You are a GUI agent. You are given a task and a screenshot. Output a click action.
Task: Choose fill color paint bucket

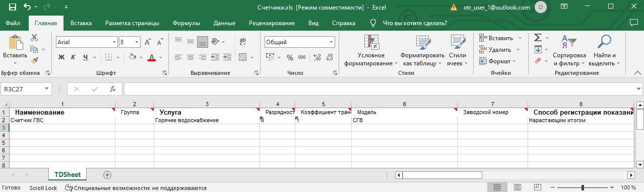click(x=133, y=57)
